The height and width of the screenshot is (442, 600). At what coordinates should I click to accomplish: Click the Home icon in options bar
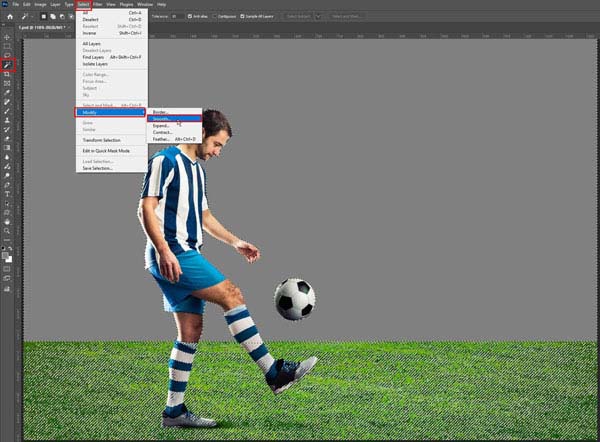pyautogui.click(x=10, y=16)
